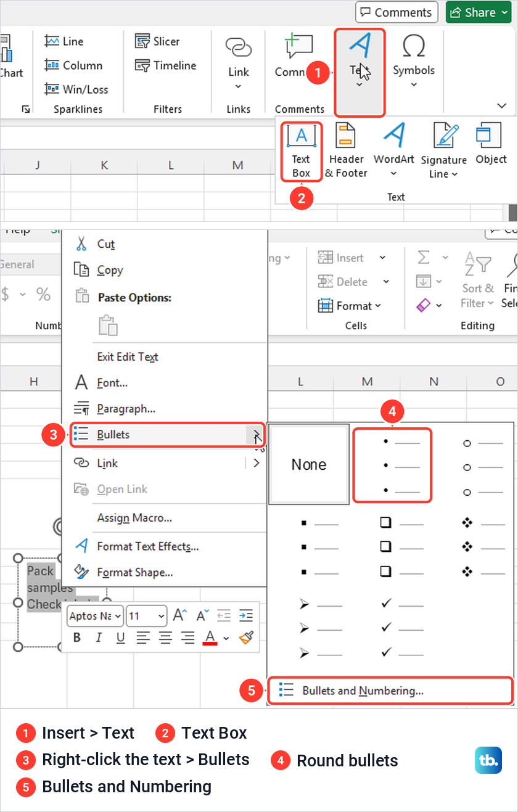
Task: Open Signature Line options
Action: coord(444,151)
